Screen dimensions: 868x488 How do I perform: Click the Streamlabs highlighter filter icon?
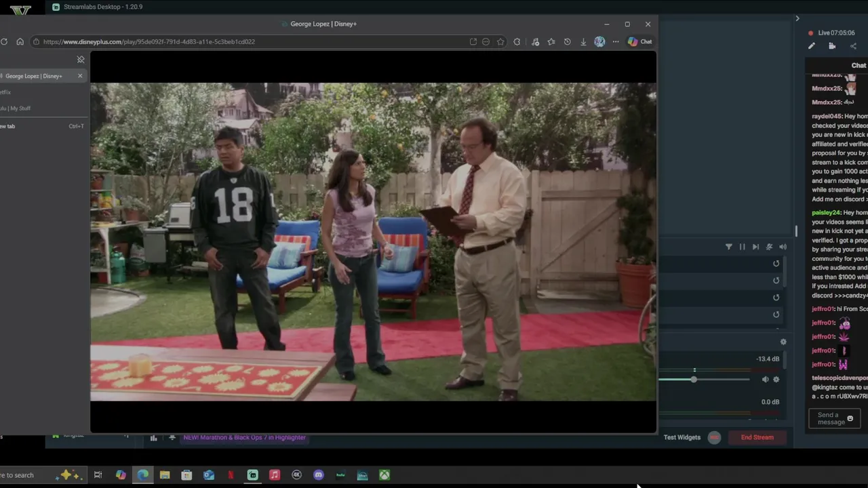[x=729, y=247]
